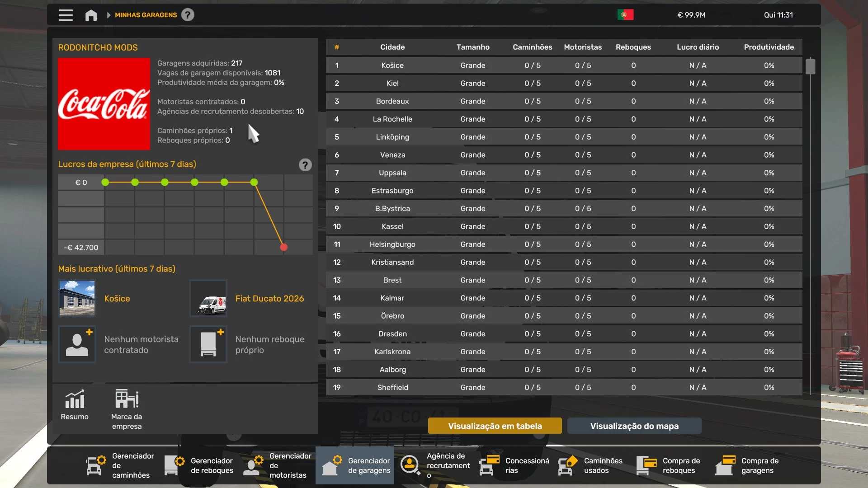868x488 pixels.
Task: Select the Linköping garage row
Action: coord(564,137)
